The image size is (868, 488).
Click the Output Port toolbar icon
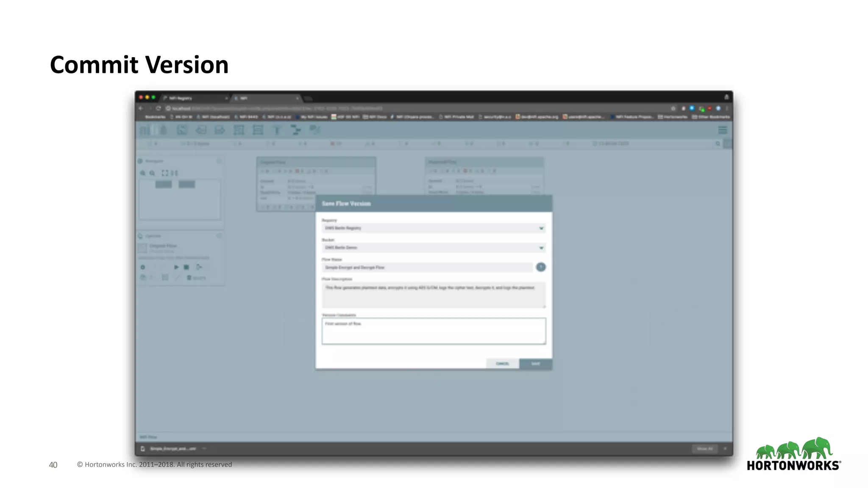click(220, 130)
